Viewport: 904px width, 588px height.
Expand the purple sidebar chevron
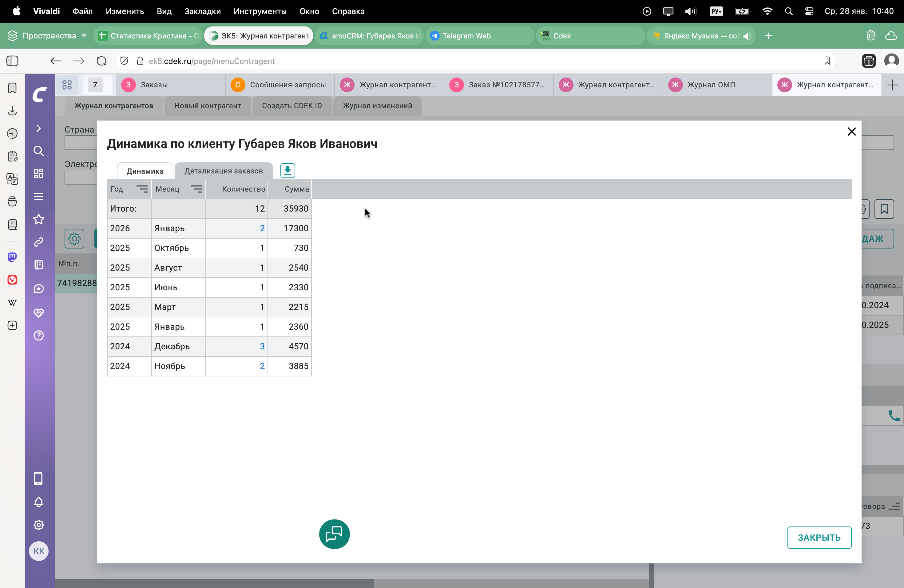(x=39, y=128)
